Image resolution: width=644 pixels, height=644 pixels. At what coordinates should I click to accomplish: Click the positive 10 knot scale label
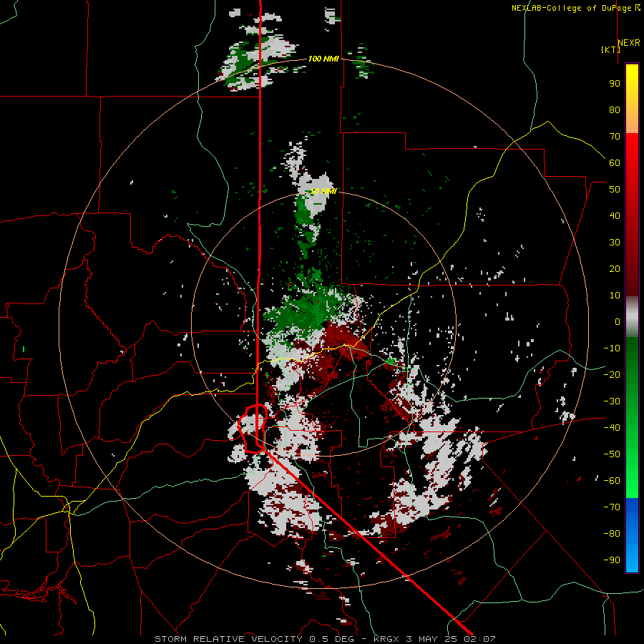tap(615, 296)
